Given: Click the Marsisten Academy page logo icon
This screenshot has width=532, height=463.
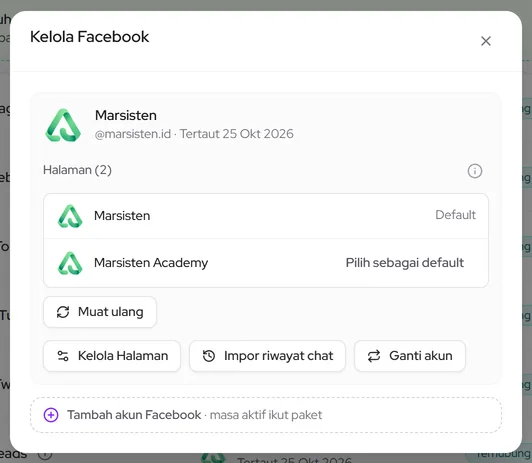Looking at the screenshot, I should tap(70, 263).
